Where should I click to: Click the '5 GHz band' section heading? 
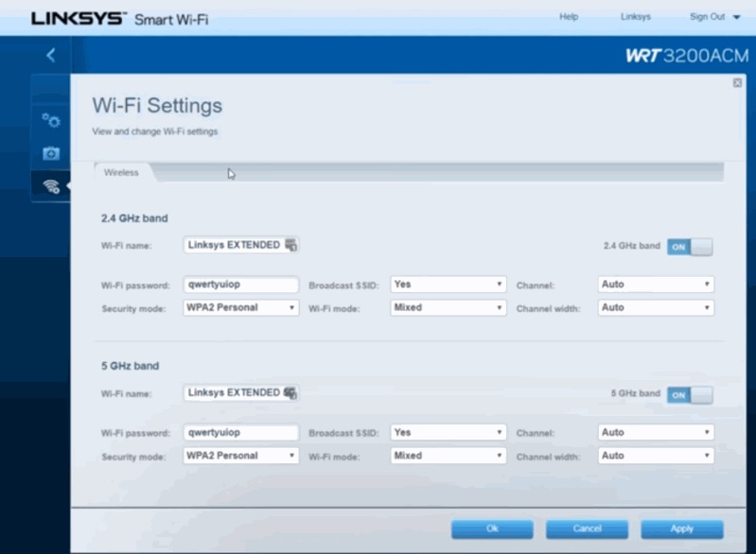point(130,366)
